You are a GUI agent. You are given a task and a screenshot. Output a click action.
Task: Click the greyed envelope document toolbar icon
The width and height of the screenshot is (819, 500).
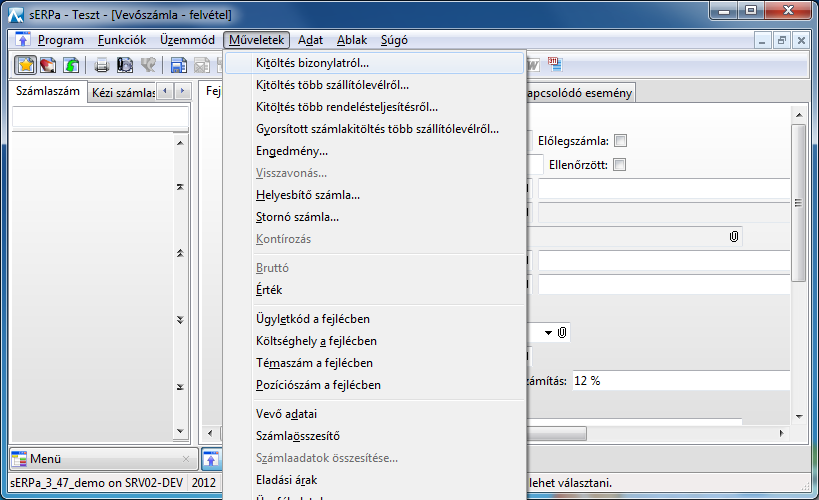point(202,65)
